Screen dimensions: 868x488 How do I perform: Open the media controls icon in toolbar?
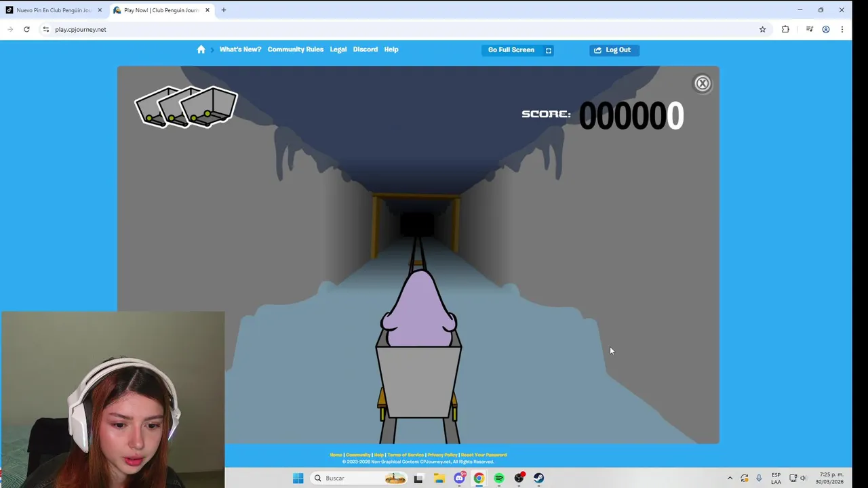(809, 29)
